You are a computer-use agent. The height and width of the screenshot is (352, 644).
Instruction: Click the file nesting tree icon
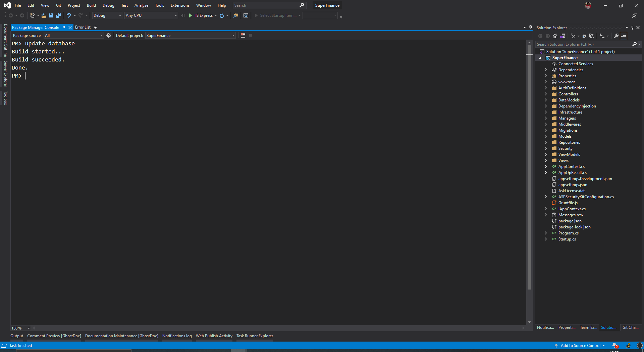(602, 36)
